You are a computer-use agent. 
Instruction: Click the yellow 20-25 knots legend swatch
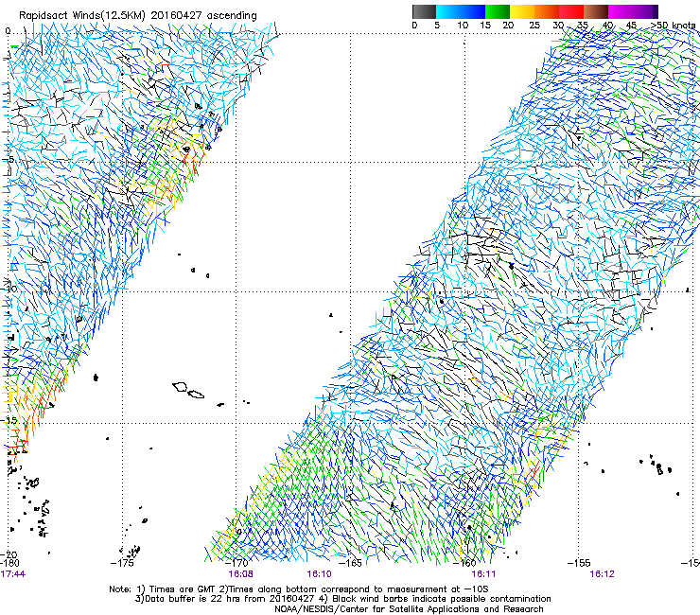[x=522, y=11]
